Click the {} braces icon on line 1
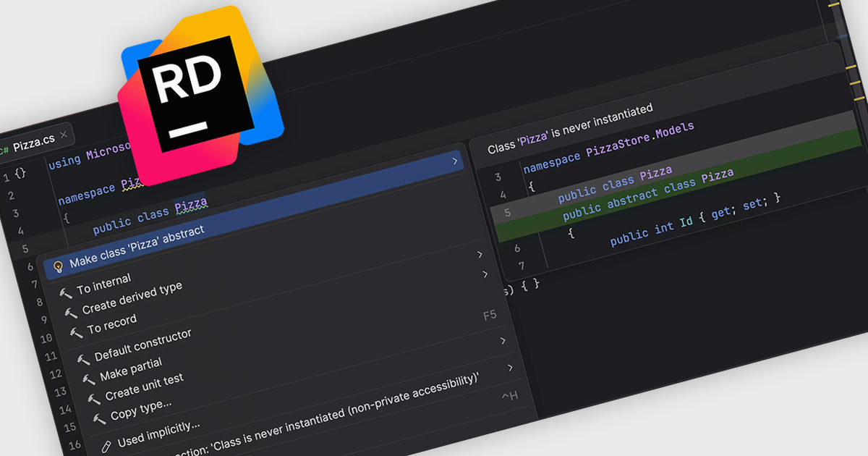 click(20, 174)
